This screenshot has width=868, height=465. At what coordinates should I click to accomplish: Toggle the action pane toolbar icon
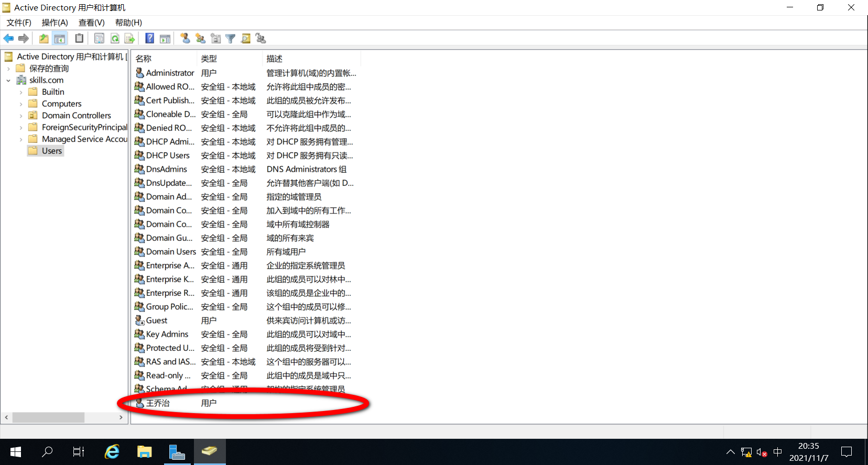(x=165, y=39)
